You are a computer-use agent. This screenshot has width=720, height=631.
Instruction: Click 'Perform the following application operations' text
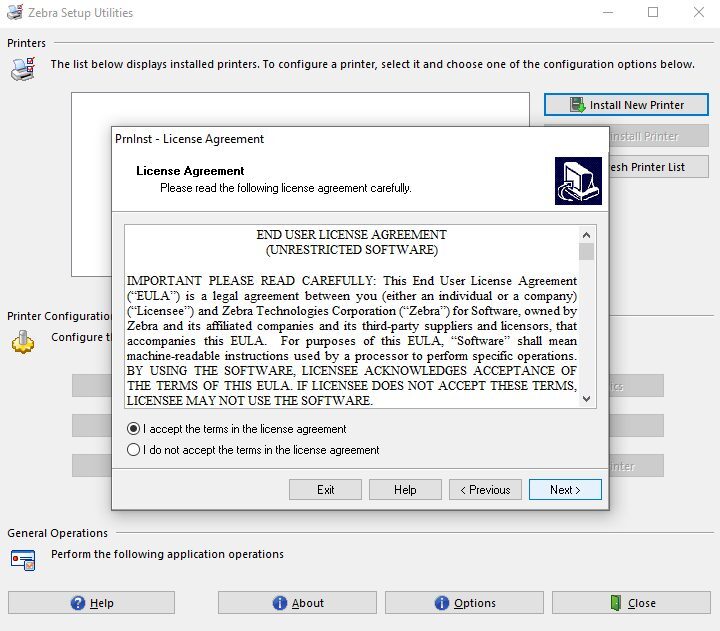point(167,554)
